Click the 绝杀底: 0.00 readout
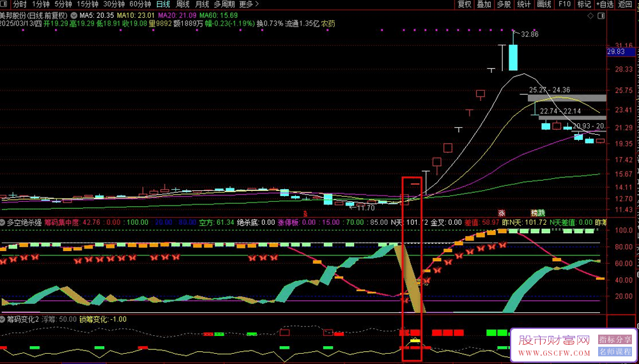639x364 pixels. click(x=256, y=223)
